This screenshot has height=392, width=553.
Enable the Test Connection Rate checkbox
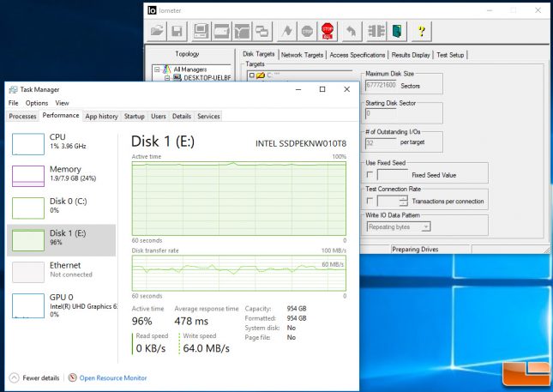pyautogui.click(x=370, y=201)
